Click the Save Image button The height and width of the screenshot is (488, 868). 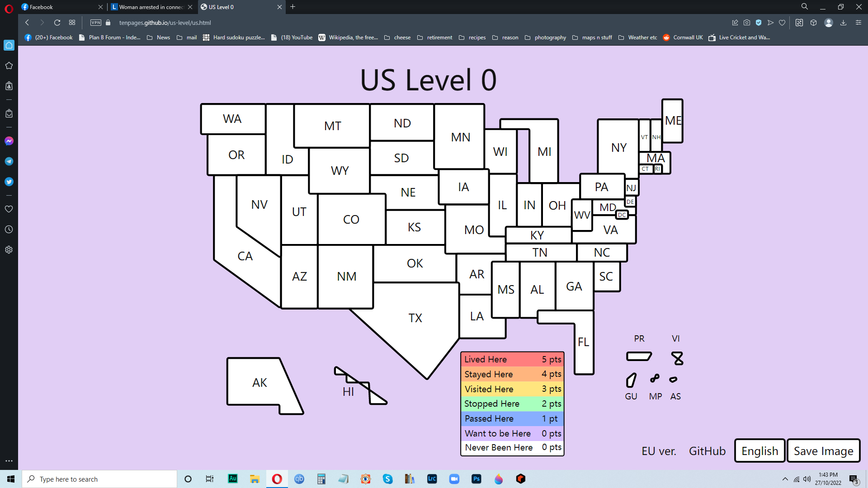[x=823, y=451]
